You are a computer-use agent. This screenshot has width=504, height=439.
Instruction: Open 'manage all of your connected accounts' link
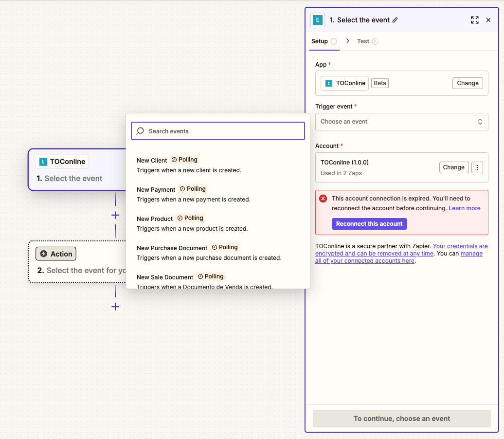point(398,257)
